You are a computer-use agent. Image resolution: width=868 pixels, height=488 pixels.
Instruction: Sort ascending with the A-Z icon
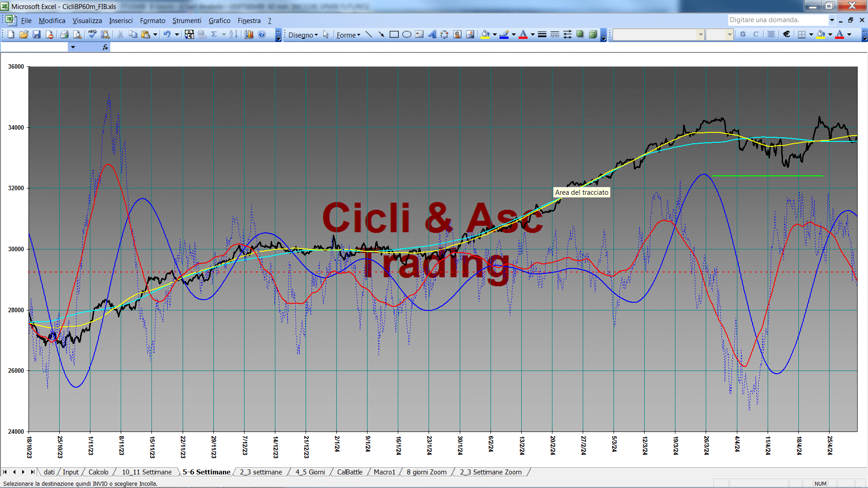233,34
